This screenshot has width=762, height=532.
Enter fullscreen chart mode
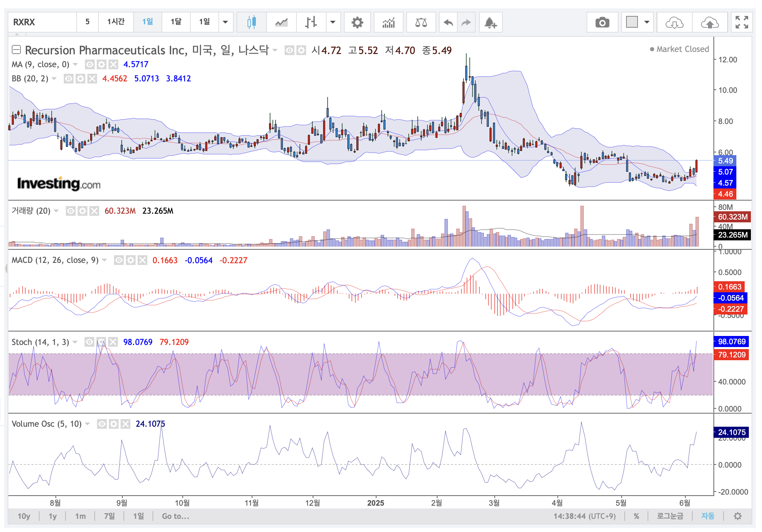[742, 23]
